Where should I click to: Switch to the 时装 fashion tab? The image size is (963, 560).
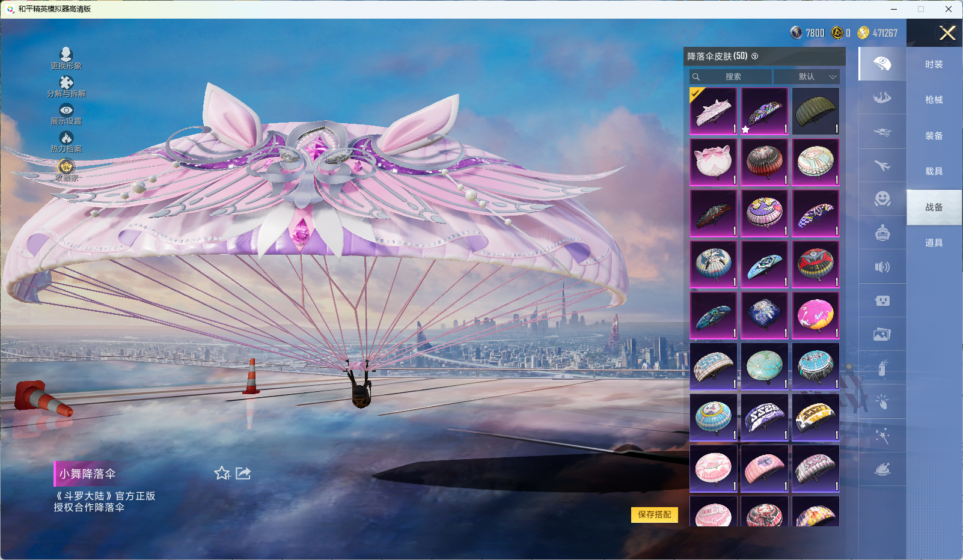coord(934,64)
